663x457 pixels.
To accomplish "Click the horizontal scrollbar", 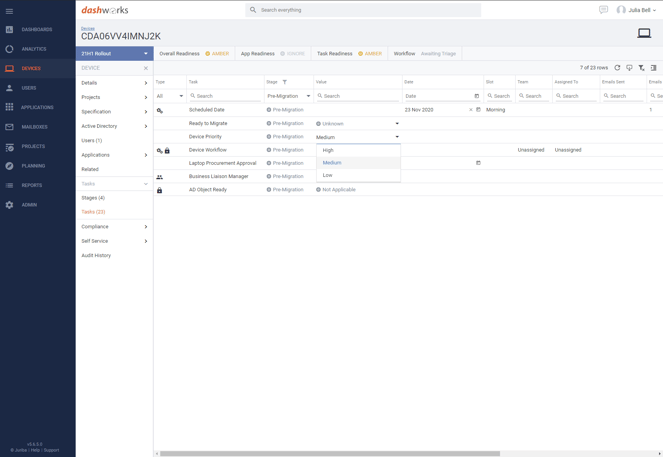I will pyautogui.click(x=330, y=454).
